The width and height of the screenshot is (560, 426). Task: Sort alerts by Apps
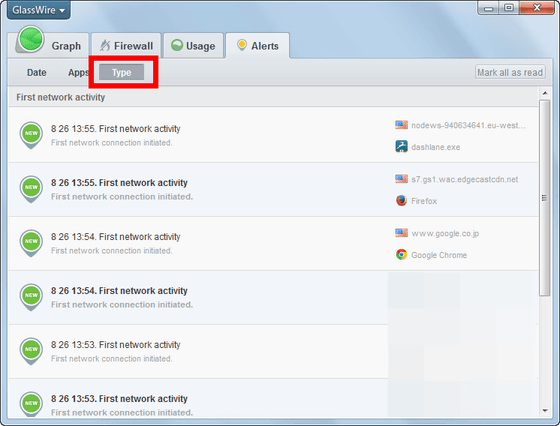[x=79, y=72]
